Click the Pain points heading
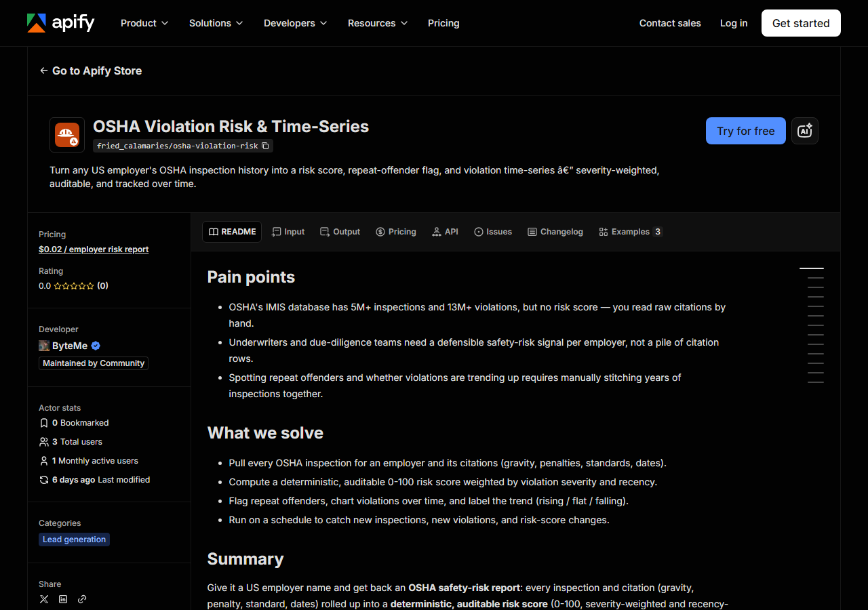This screenshot has height=610, width=868. click(x=251, y=277)
